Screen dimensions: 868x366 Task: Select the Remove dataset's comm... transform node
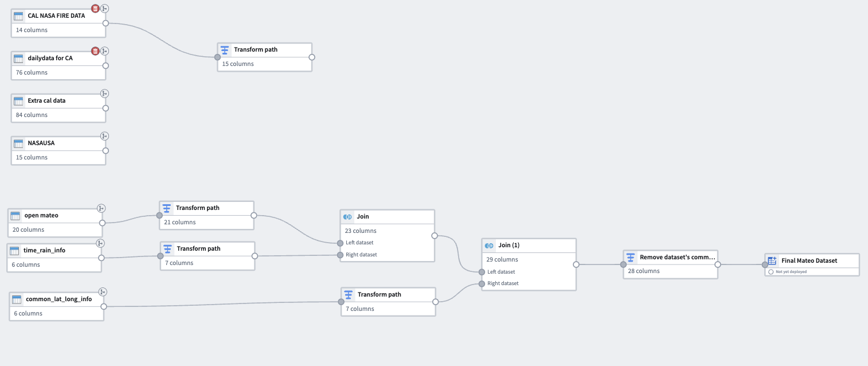(670, 264)
